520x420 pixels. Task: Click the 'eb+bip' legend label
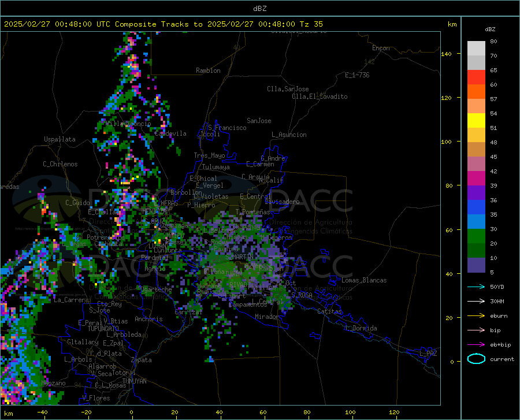[500, 345]
